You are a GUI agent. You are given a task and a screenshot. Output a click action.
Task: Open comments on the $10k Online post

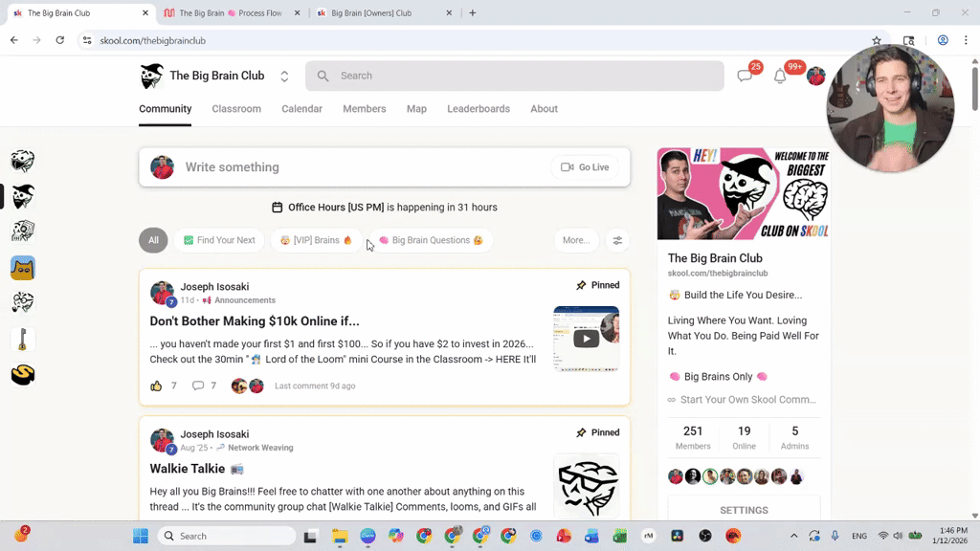(198, 386)
